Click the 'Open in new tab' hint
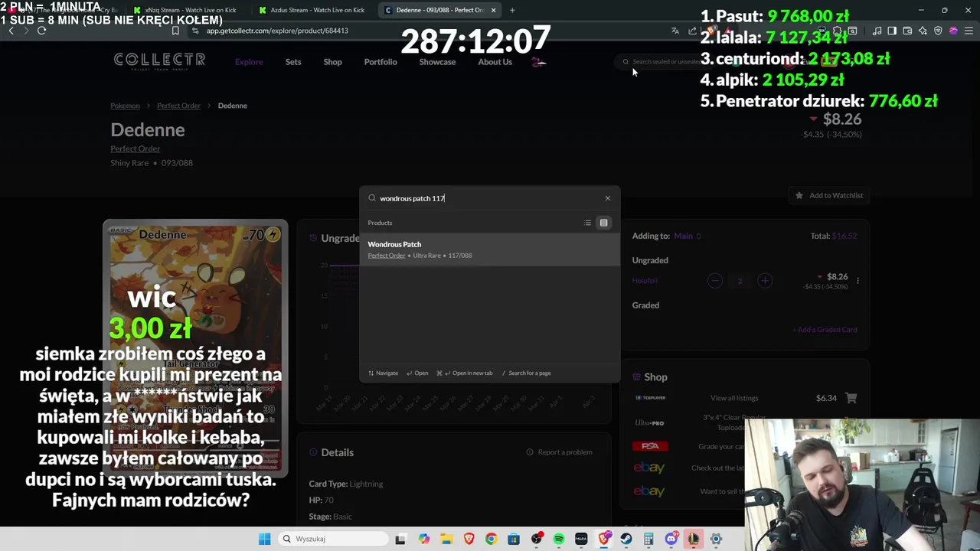 [465, 373]
